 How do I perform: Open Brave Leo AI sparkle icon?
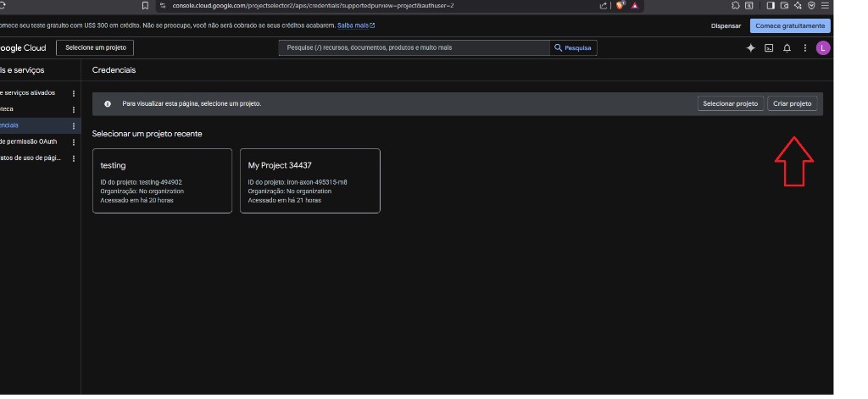(798, 6)
